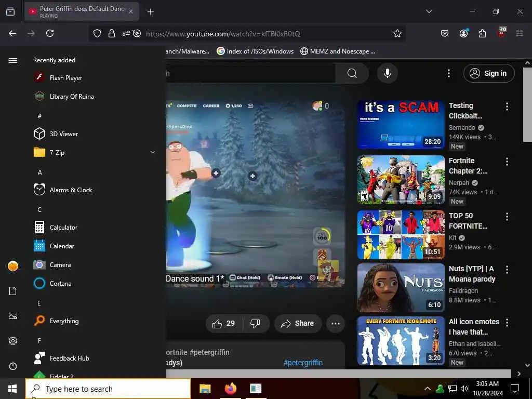This screenshot has width=532, height=399.
Task: Click the page vertical scrollbar
Action: (x=527, y=104)
